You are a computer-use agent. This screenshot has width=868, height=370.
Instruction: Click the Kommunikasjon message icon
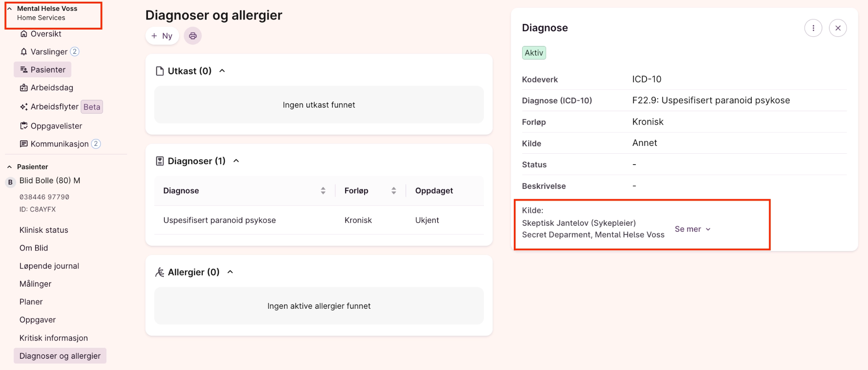point(24,144)
